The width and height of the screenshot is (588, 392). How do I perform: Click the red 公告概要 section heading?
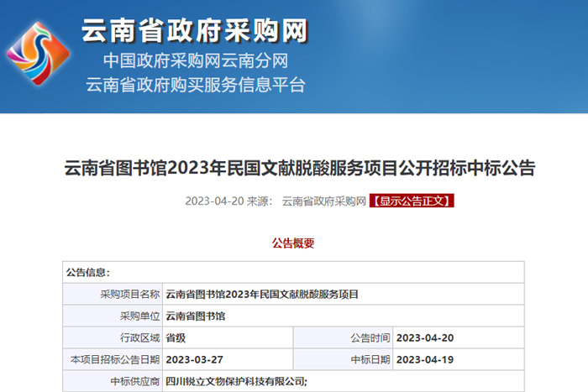tap(293, 243)
